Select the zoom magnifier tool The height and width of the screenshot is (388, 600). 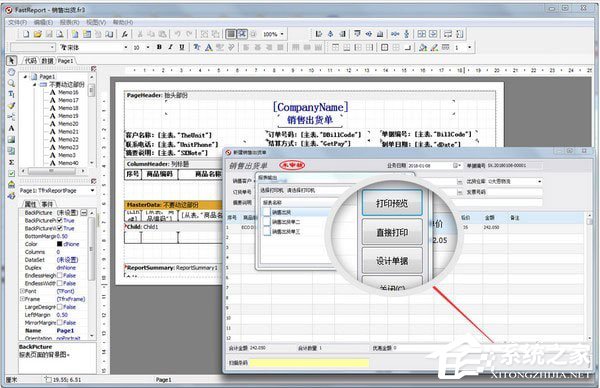pyautogui.click(x=11, y=83)
